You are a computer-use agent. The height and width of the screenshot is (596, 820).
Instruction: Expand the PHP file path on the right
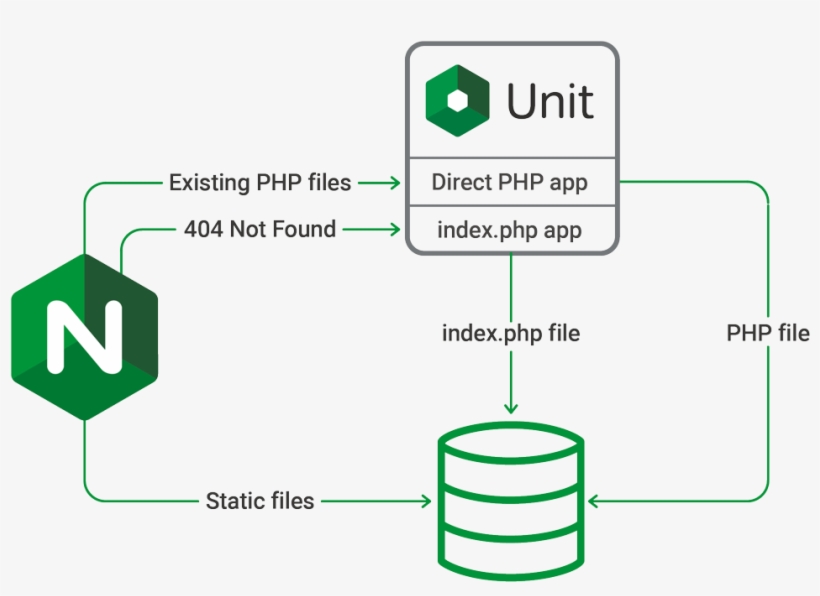(767, 333)
